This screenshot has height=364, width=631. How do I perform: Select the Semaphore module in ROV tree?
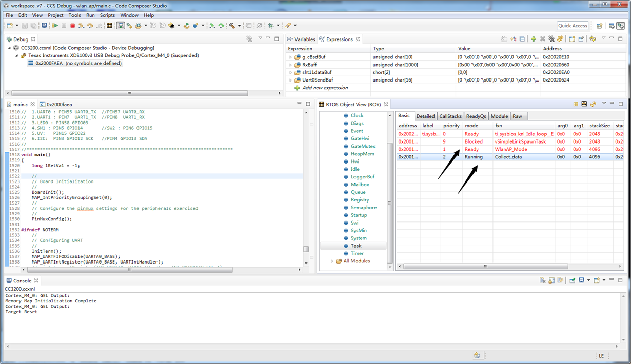363,208
